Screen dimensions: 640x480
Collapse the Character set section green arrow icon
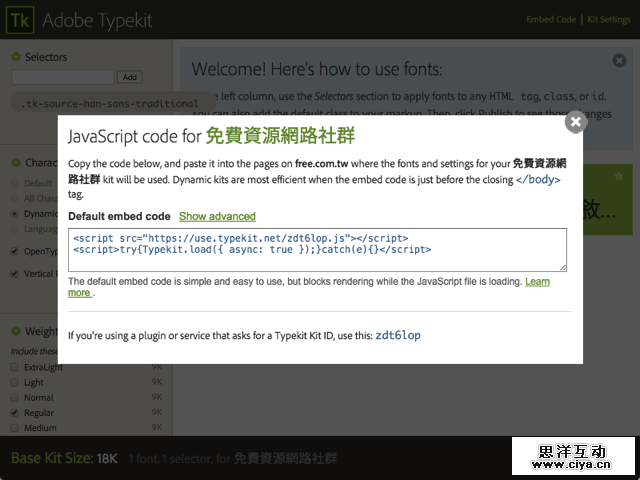(x=15, y=163)
